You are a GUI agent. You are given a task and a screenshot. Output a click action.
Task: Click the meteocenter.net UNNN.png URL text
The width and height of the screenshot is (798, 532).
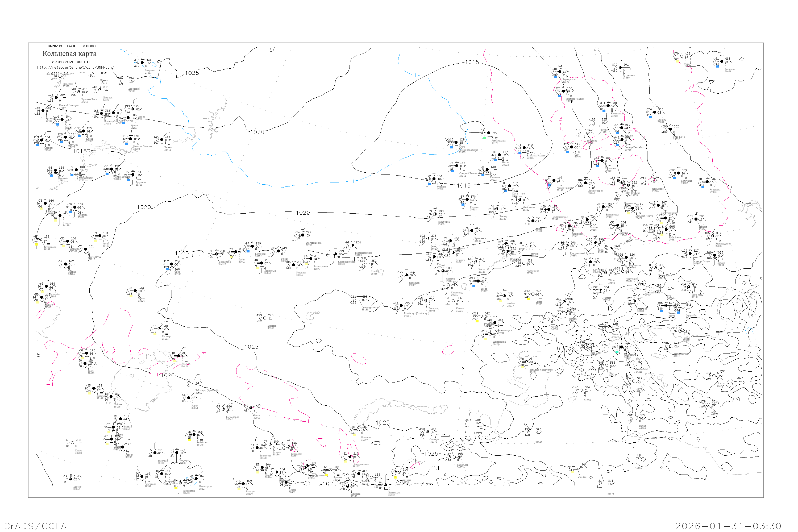click(75, 68)
